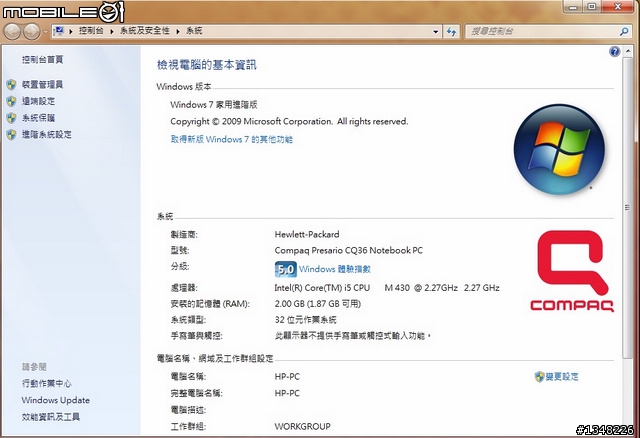Click 2.00 GB (1.87 GB 可用) value
The width and height of the screenshot is (640, 438).
point(318,304)
